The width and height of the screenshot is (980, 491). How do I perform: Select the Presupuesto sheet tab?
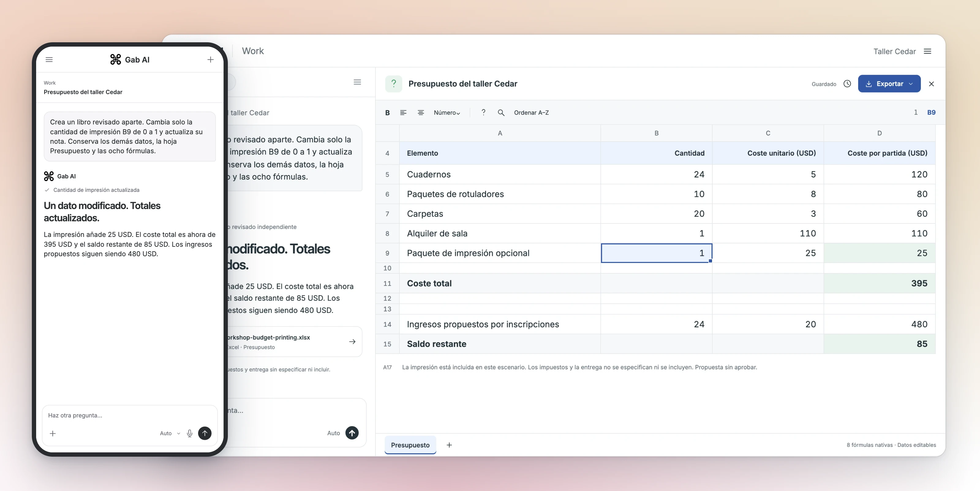coord(410,445)
